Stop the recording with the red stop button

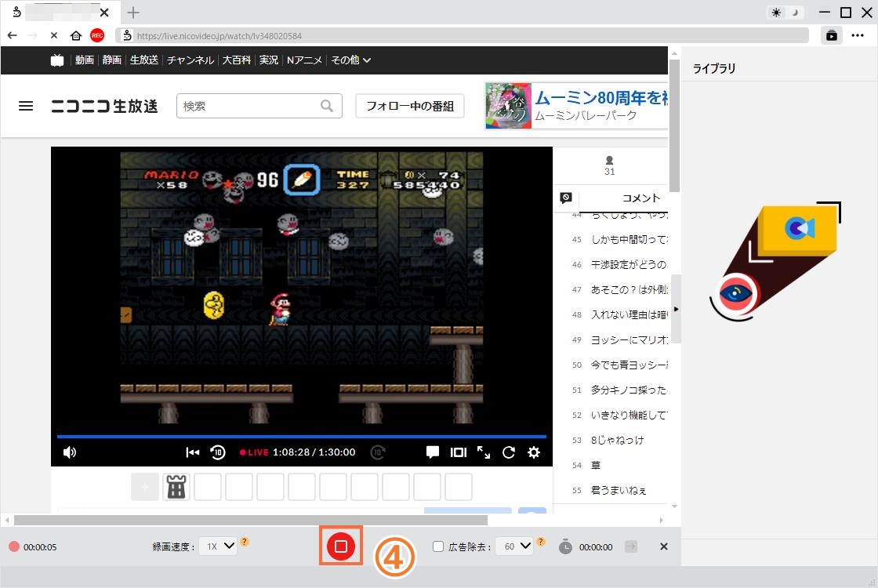(x=341, y=546)
